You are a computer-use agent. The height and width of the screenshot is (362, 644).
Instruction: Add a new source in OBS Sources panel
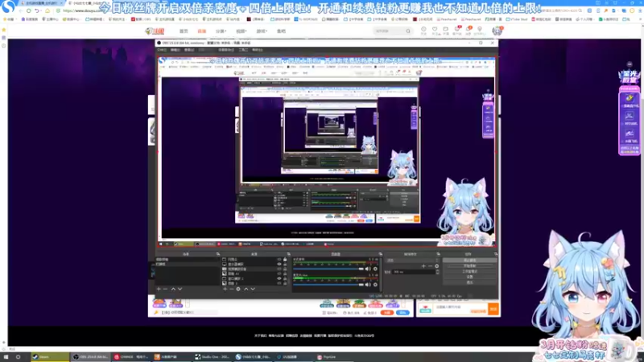pyautogui.click(x=225, y=289)
